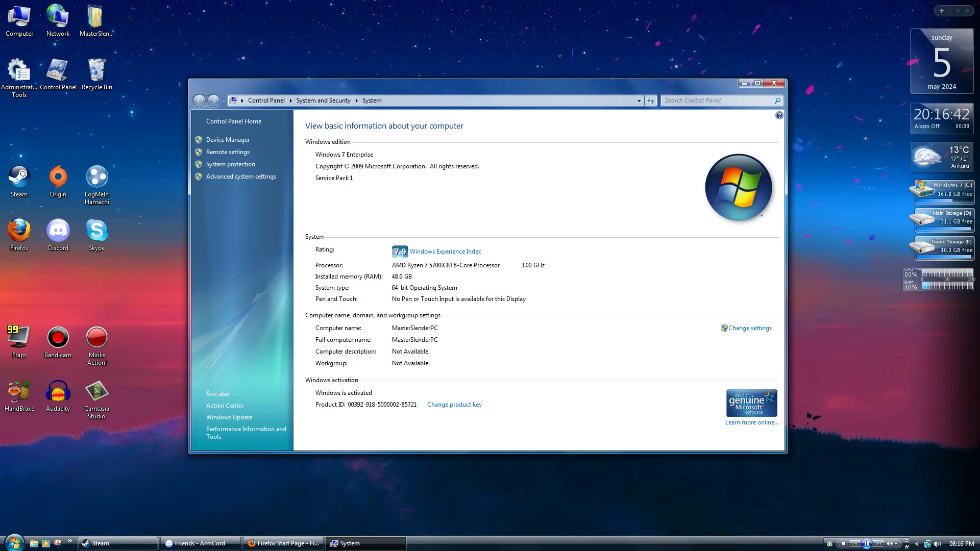Viewport: 980px width, 551px height.
Task: Click the System taskbar button
Action: click(366, 543)
